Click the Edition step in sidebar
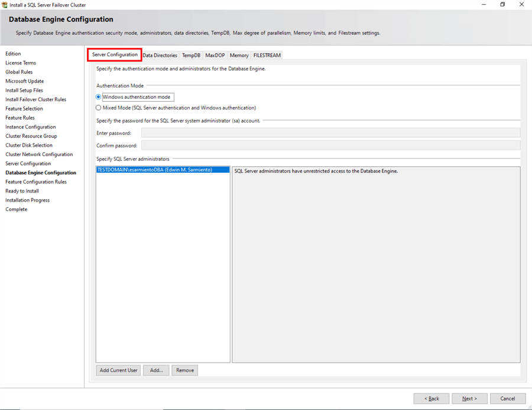 click(x=13, y=54)
